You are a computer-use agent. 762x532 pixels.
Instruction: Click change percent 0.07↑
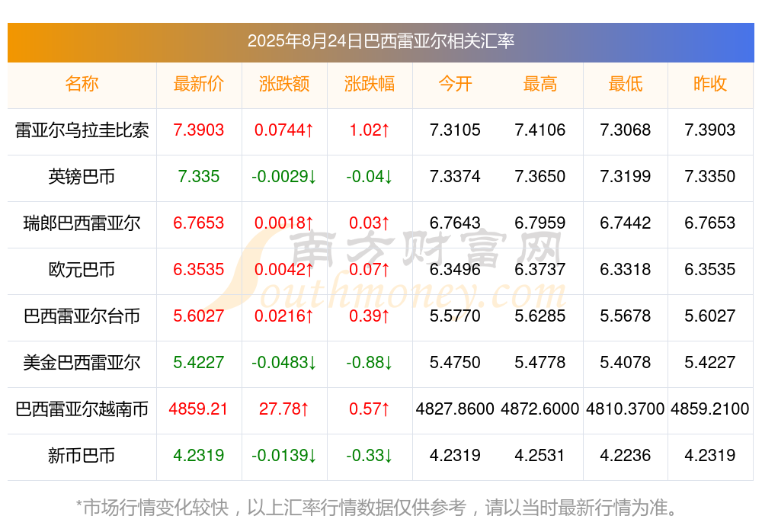click(x=370, y=269)
